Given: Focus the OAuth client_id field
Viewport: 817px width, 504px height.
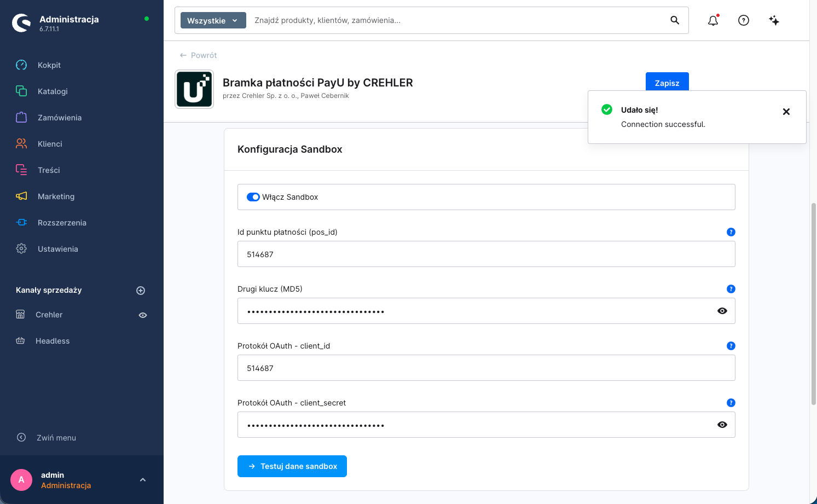Looking at the screenshot, I should click(486, 368).
